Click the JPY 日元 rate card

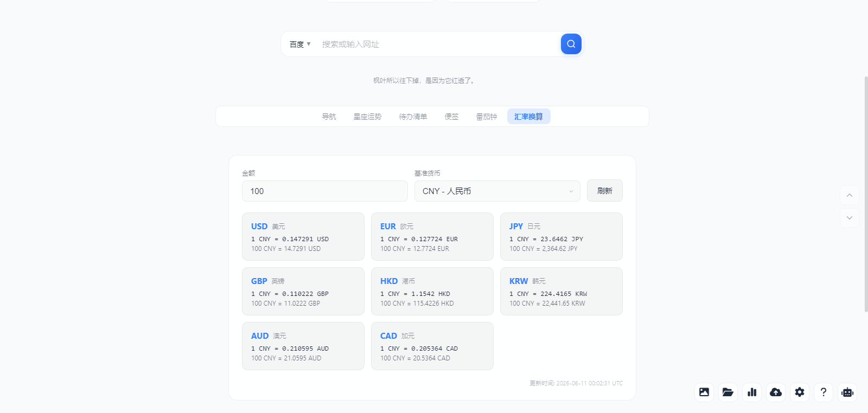(x=561, y=237)
